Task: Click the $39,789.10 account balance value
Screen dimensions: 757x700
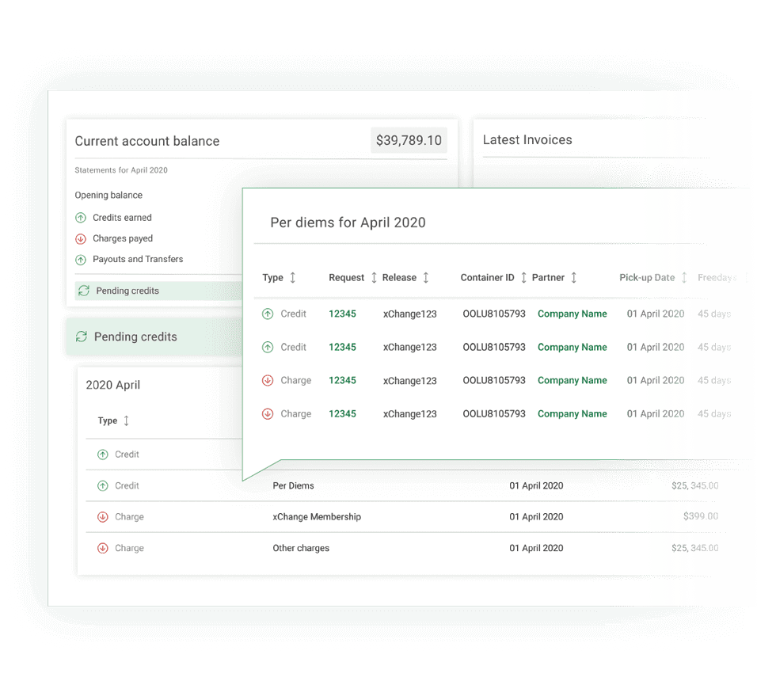Action: (409, 140)
